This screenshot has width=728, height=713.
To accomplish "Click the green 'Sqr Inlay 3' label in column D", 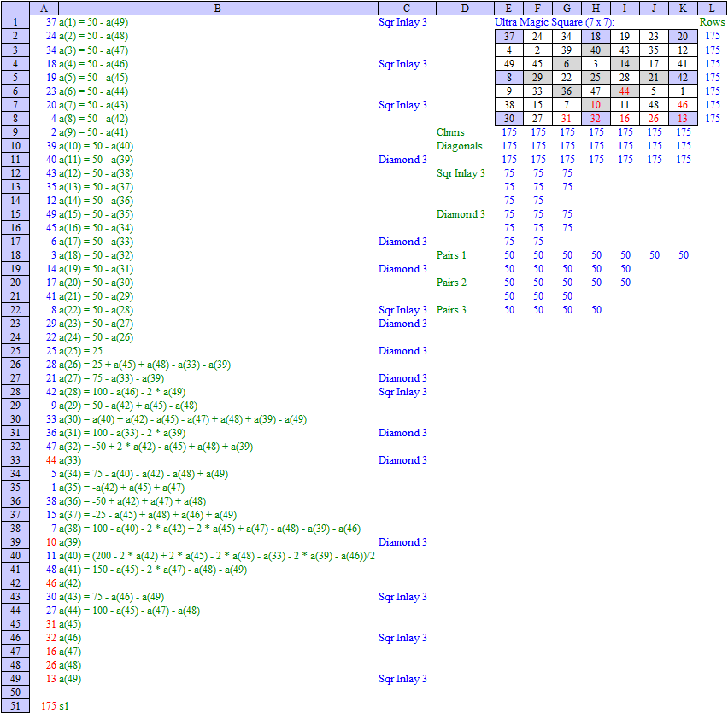I will point(461,173).
